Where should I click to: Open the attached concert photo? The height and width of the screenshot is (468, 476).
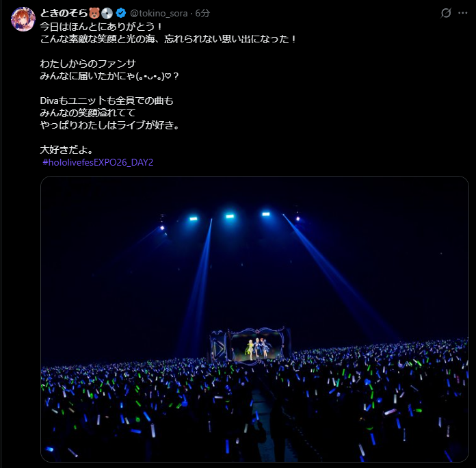pyautogui.click(x=254, y=320)
